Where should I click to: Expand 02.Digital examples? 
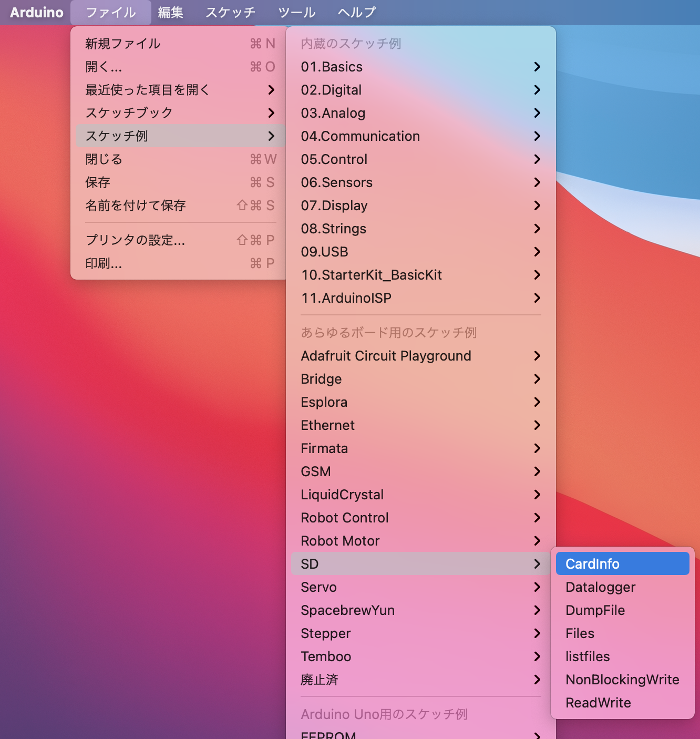(420, 90)
